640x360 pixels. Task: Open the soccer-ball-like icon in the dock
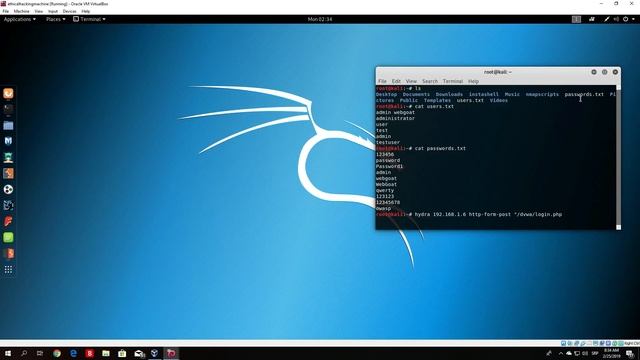[8, 189]
